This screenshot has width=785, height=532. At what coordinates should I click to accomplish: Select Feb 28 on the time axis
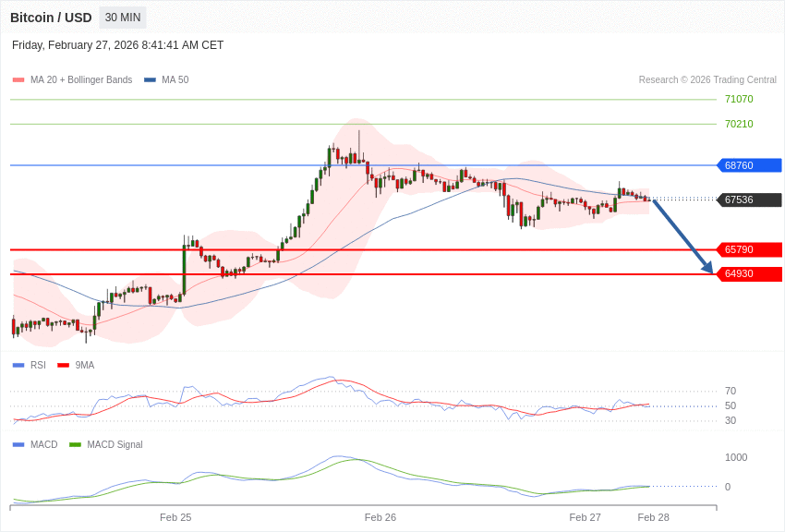coord(653,517)
